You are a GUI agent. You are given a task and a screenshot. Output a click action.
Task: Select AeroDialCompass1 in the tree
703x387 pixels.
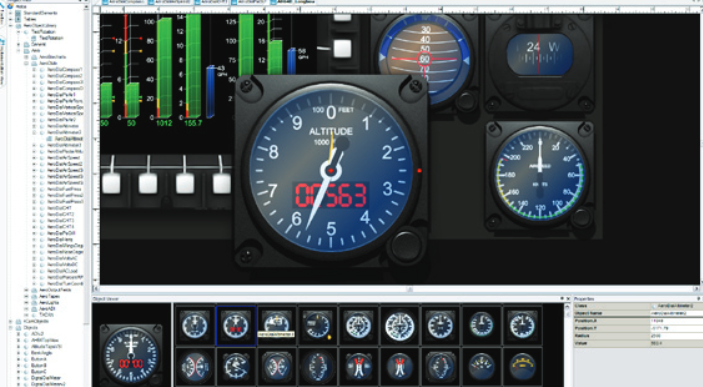pos(65,70)
